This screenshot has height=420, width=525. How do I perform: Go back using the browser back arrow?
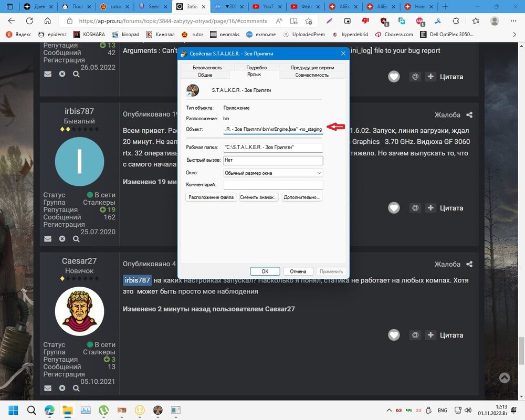pyautogui.click(x=12, y=21)
